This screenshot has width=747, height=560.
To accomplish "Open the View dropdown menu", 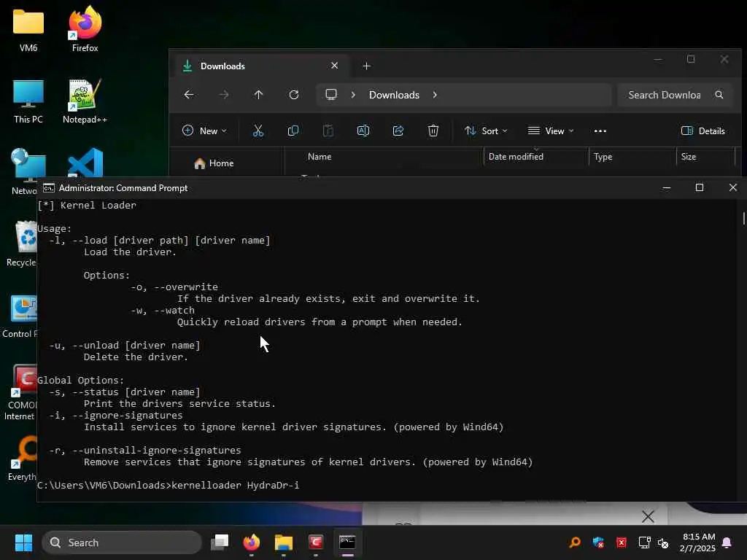I will coord(551,131).
